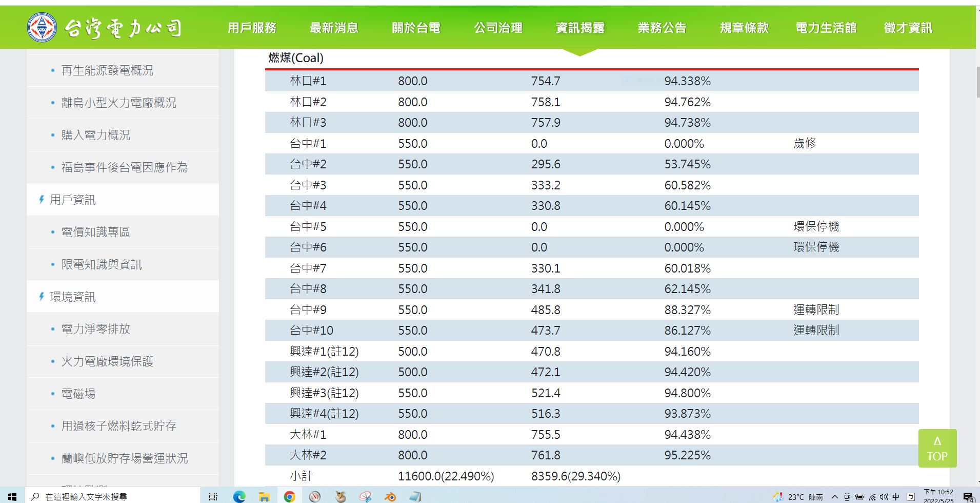Screen dimensions: 980x503
Task: Select 用戶資訊 sidebar section
Action: pos(72,200)
